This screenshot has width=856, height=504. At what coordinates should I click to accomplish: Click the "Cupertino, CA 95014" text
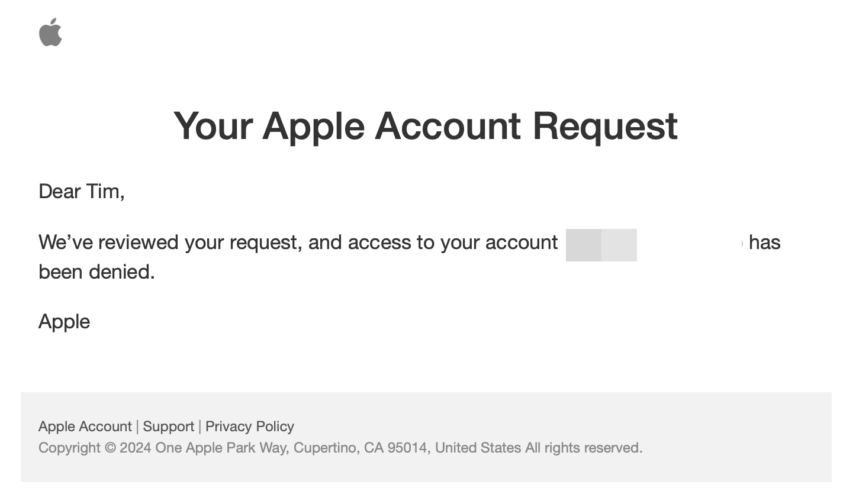[x=360, y=448]
